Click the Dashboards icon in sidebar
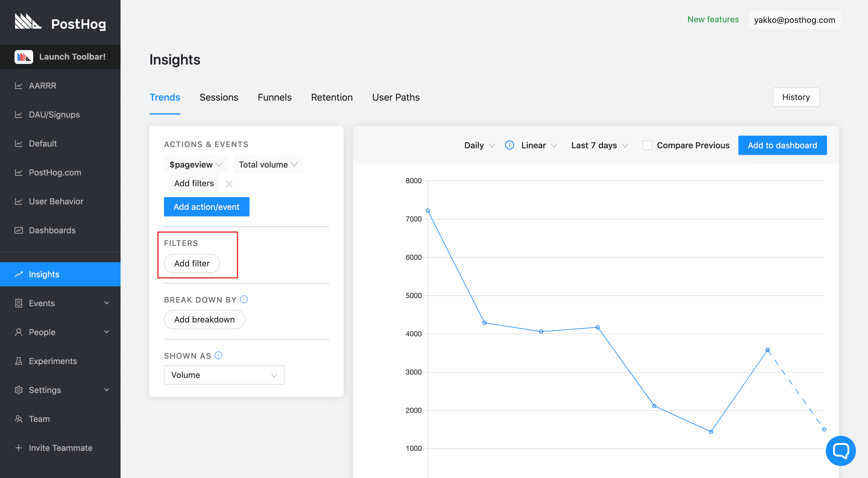The height and width of the screenshot is (478, 868). tap(18, 230)
